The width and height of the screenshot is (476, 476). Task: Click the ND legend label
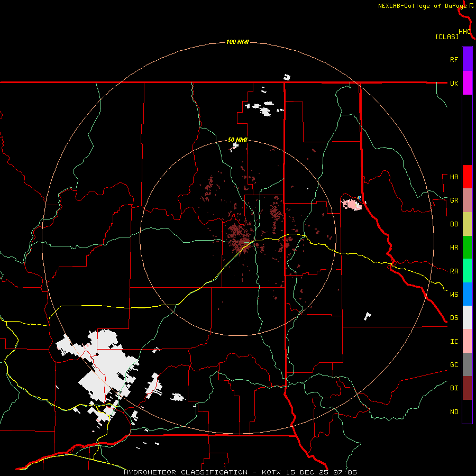pos(454,412)
